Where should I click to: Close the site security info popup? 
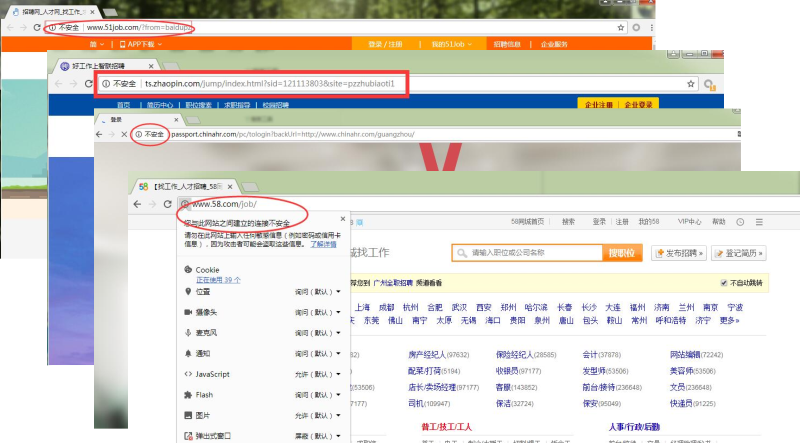[343, 218]
